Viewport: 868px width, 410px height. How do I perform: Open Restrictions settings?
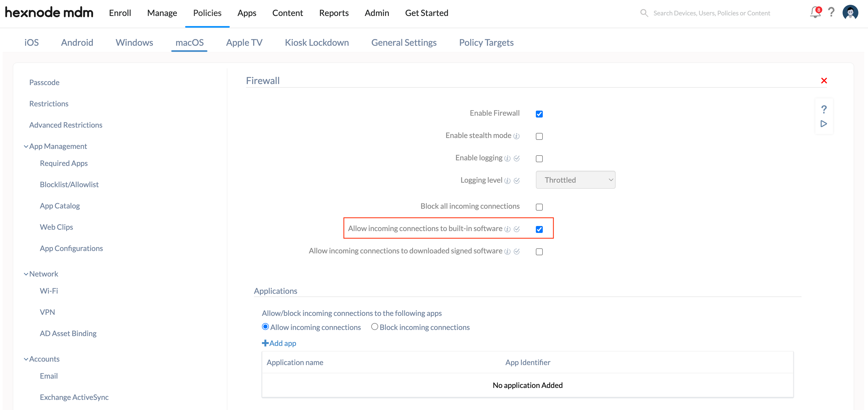pyautogui.click(x=49, y=104)
